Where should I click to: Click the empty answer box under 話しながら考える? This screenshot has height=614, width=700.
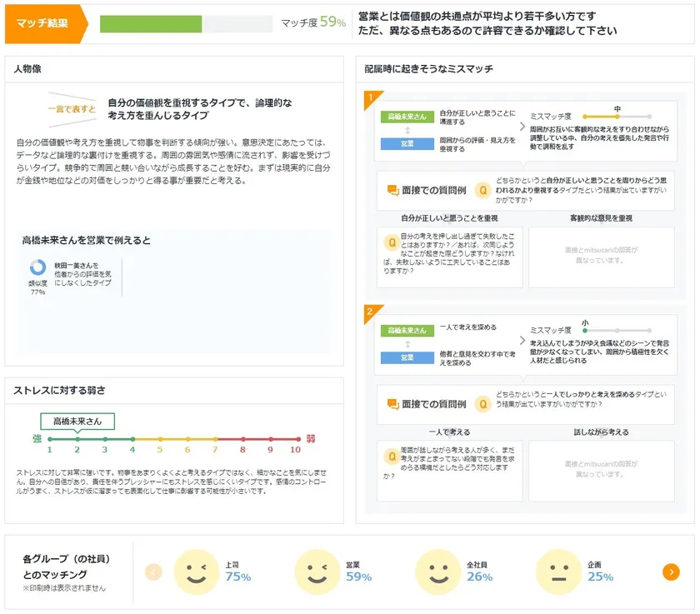pos(602,471)
